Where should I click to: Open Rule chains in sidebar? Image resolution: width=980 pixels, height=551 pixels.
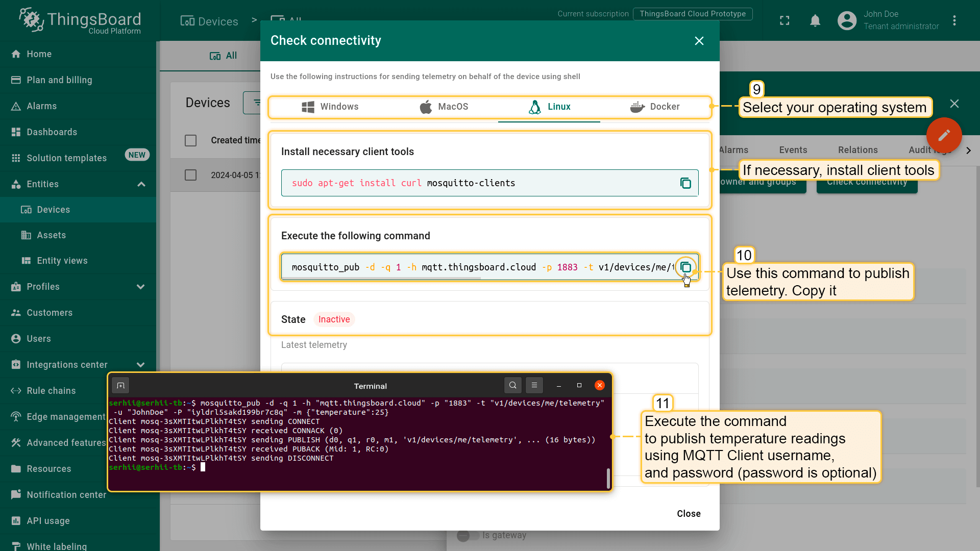pos(51,391)
